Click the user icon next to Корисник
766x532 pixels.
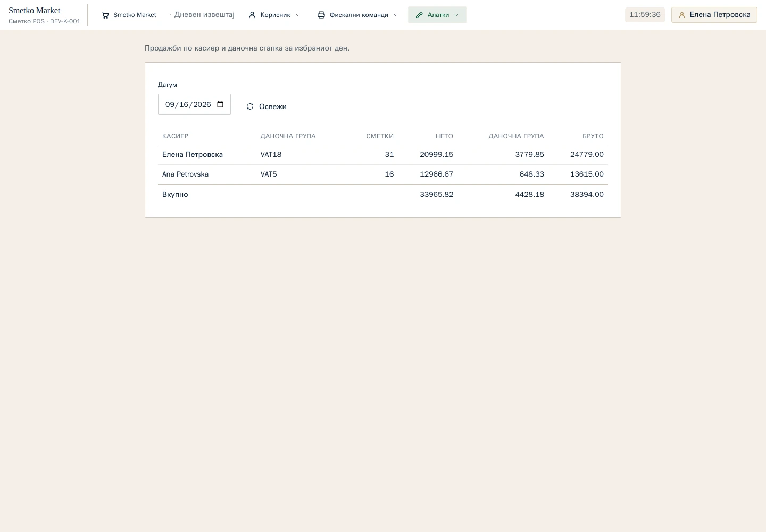[x=252, y=15]
